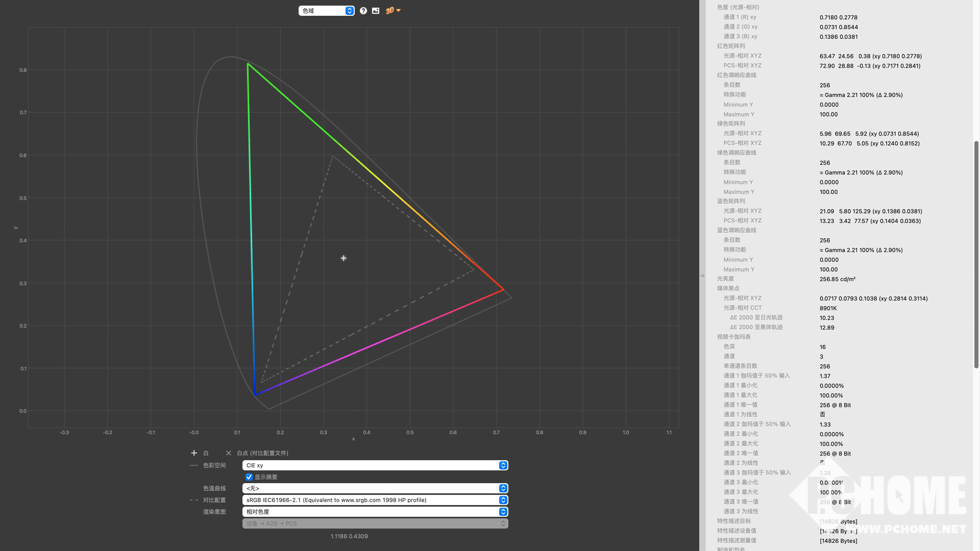
Task: Open the 相对色度 rendering intent dropdown
Action: pyautogui.click(x=375, y=512)
